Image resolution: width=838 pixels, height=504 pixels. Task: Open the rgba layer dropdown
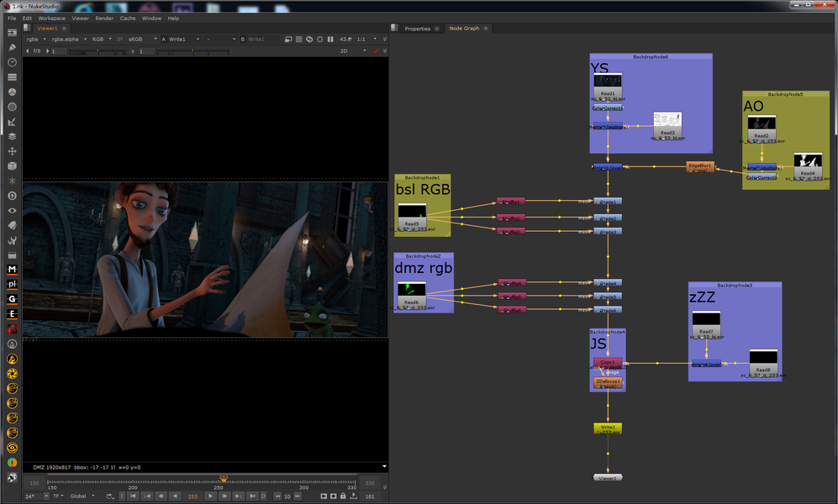click(36, 39)
